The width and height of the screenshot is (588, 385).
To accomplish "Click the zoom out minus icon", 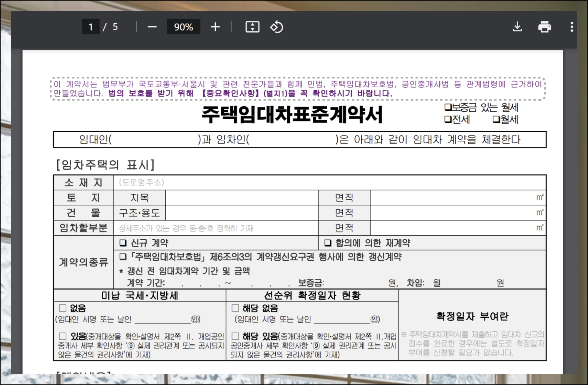I will 152,27.
